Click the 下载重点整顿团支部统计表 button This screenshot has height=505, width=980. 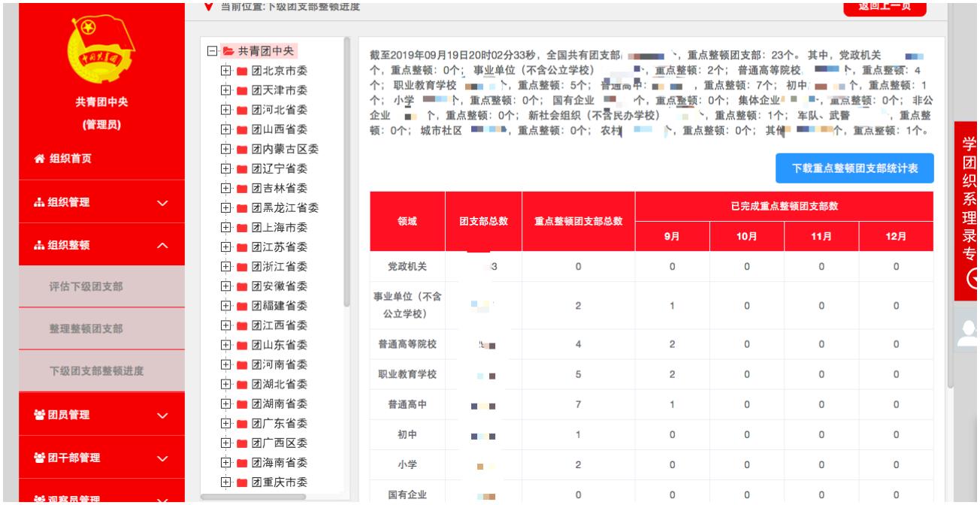point(854,168)
